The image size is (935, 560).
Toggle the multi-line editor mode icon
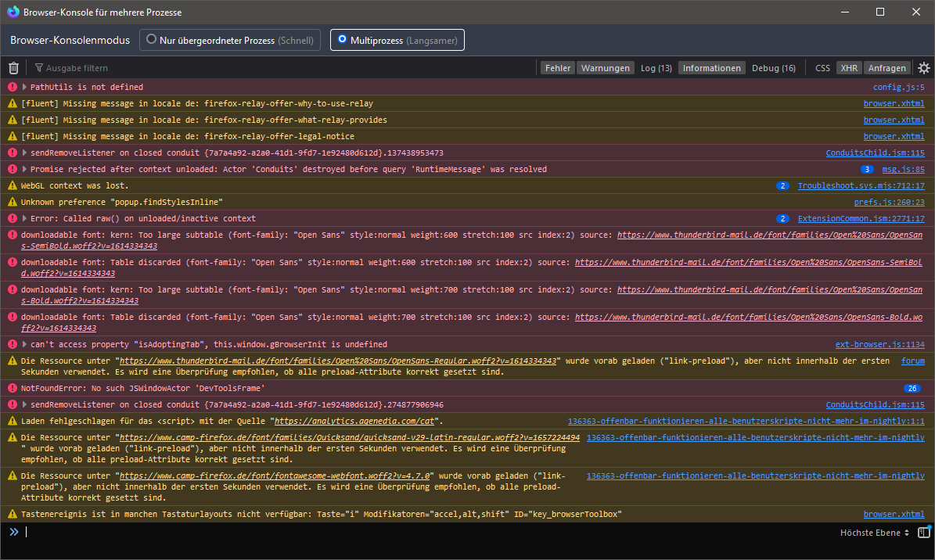pos(924,533)
